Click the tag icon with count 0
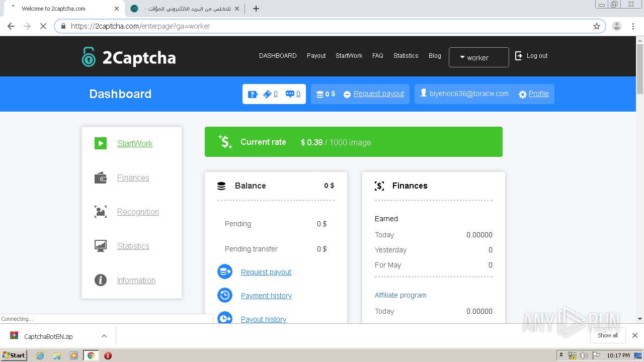Viewport: 644px width, 362px height. 267,94
